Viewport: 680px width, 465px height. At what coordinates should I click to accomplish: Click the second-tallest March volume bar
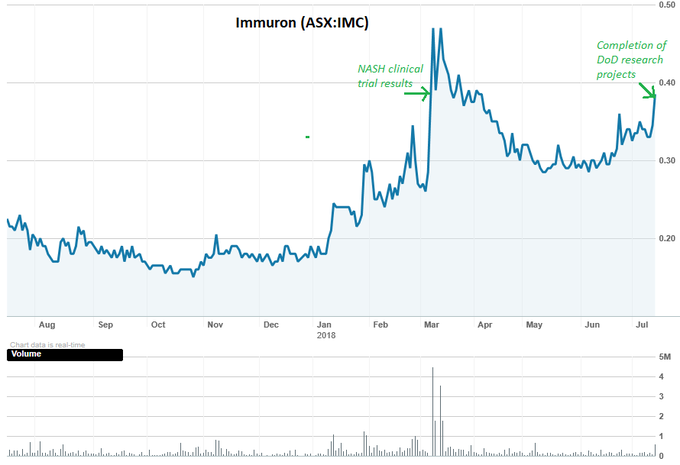pyautogui.click(x=440, y=421)
